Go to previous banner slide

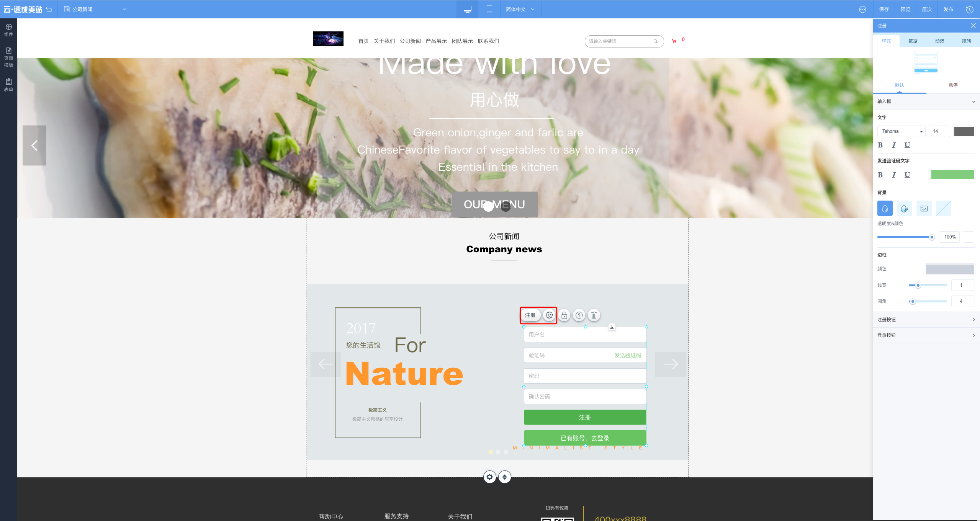tap(34, 145)
